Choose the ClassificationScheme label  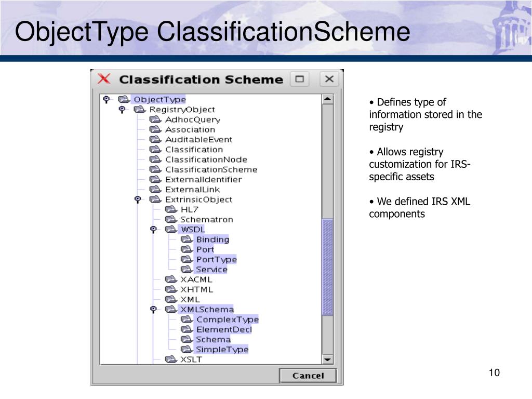coord(211,169)
